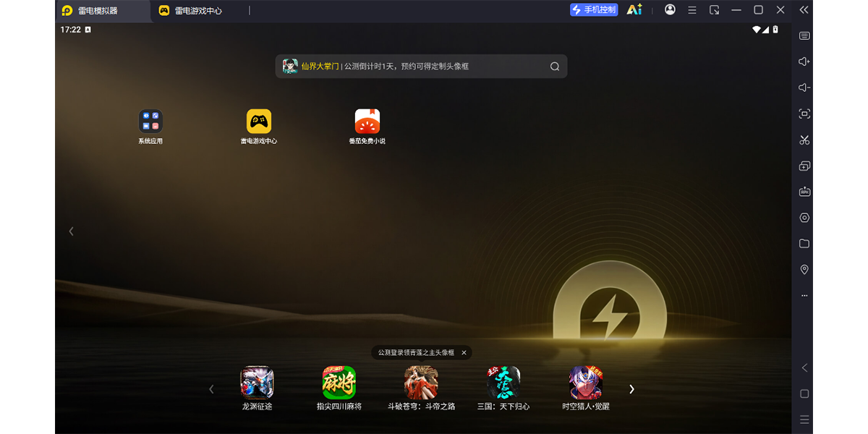The image size is (868, 434).
Task: Click the left-edge page back chevron
Action: coord(71,231)
